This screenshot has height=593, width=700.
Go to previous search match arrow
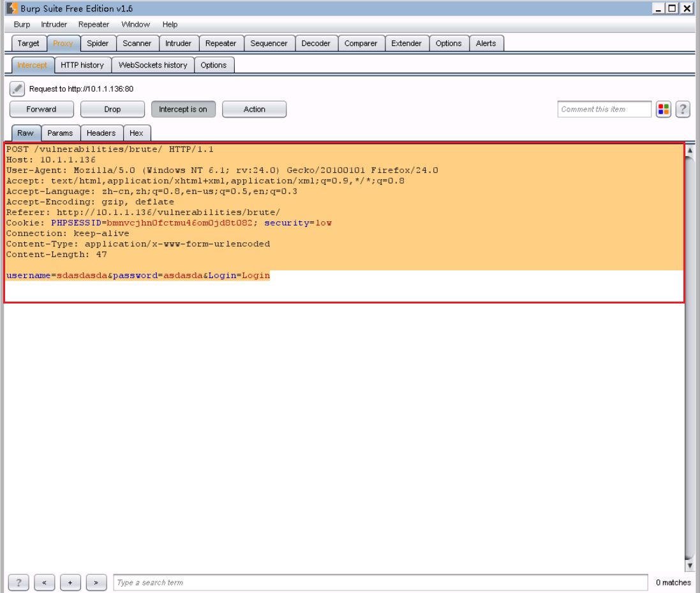(44, 582)
